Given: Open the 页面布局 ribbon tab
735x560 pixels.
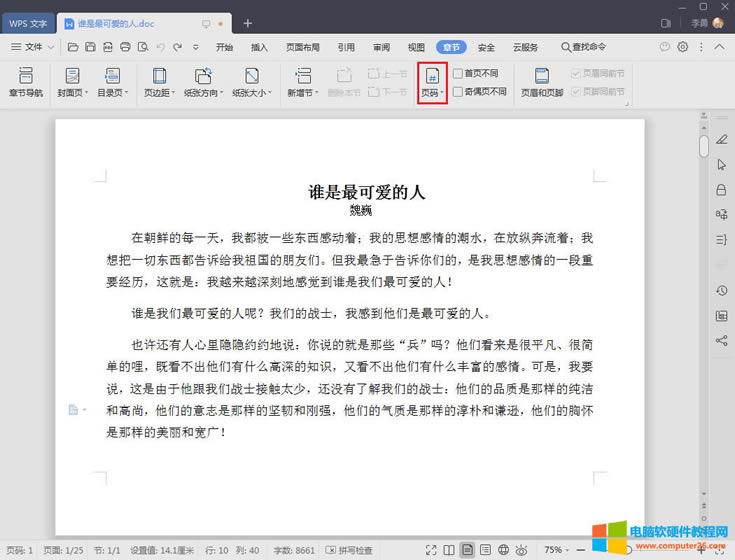Looking at the screenshot, I should point(303,47).
